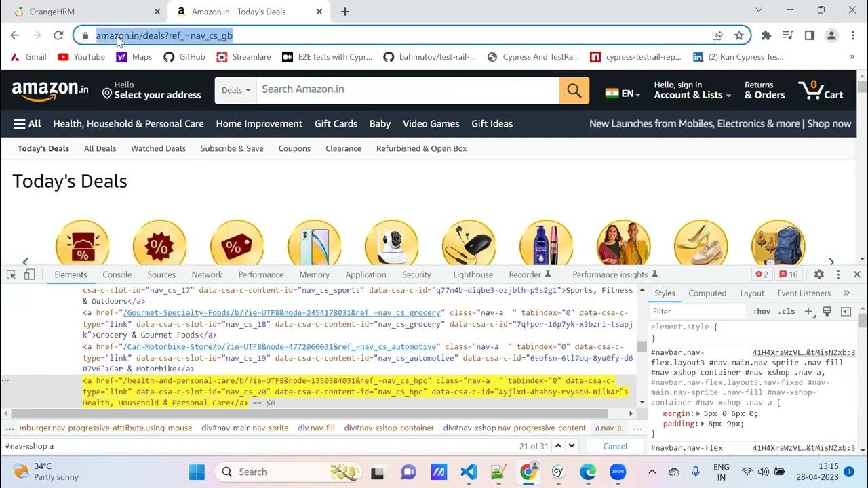This screenshot has width=868, height=488.
Task: Switch to the Network tab
Action: click(x=207, y=274)
